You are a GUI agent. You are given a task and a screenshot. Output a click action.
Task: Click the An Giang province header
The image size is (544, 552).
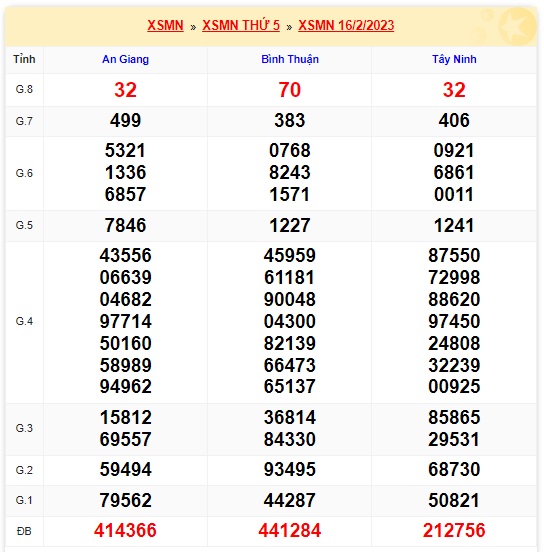point(125,59)
